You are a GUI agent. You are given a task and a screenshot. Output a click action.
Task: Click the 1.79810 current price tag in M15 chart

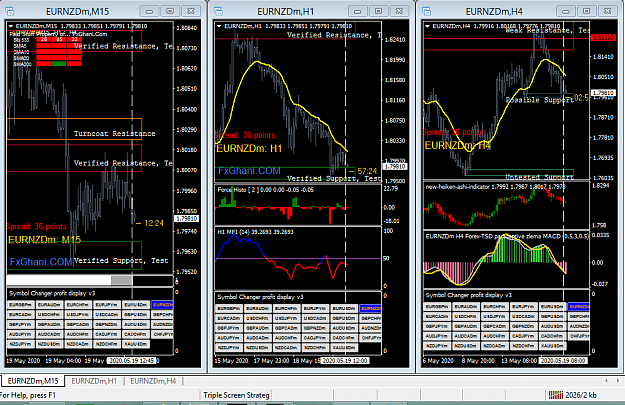[187, 218]
